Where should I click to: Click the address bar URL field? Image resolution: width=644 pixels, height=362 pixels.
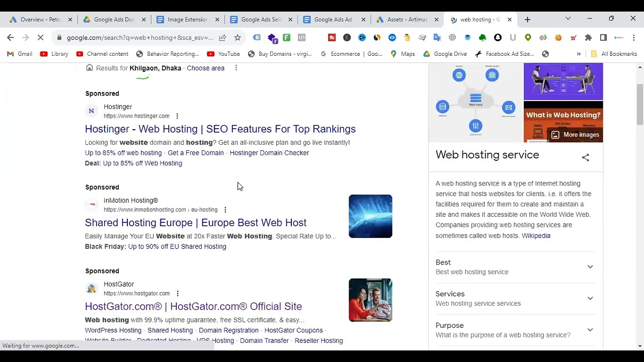click(x=140, y=38)
